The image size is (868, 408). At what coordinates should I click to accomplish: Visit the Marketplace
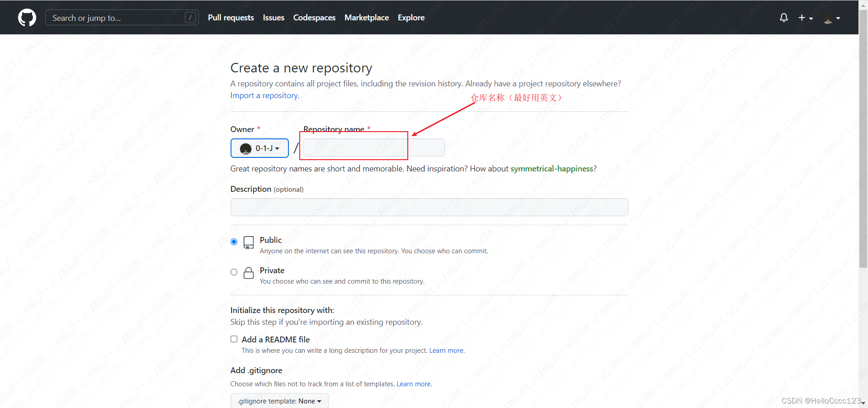(367, 18)
